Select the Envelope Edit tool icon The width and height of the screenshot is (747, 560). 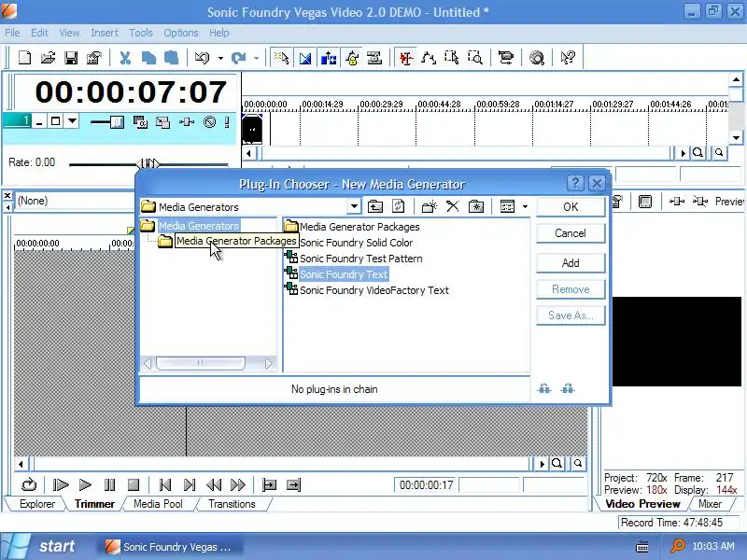pyautogui.click(x=429, y=58)
